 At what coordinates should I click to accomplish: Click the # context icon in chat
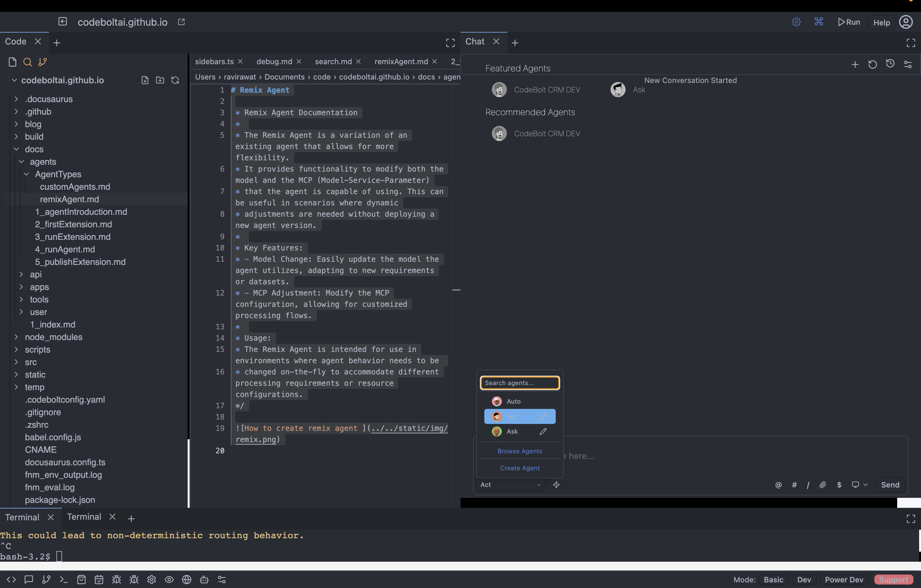[794, 485]
